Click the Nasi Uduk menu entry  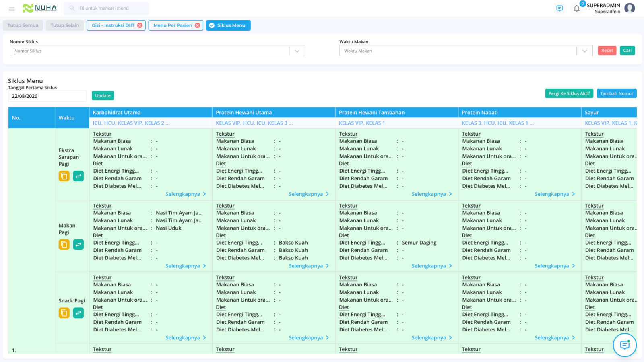pyautogui.click(x=169, y=228)
